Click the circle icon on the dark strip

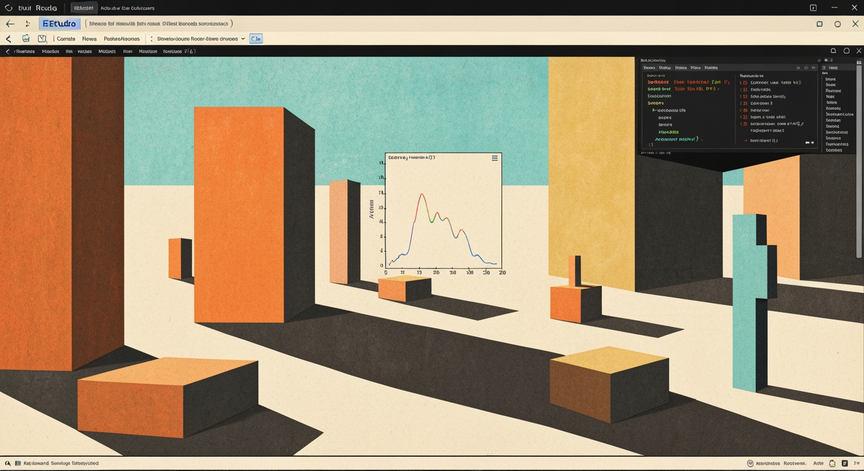(846, 51)
